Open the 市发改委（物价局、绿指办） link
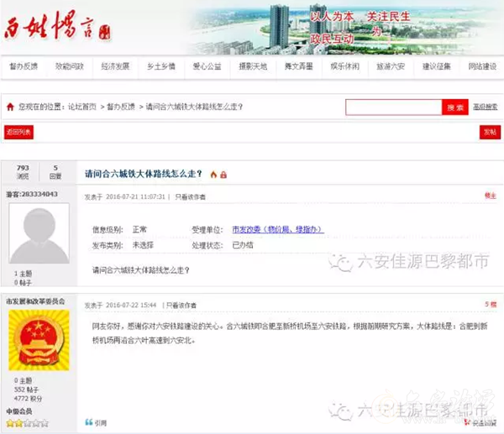 pyautogui.click(x=277, y=229)
